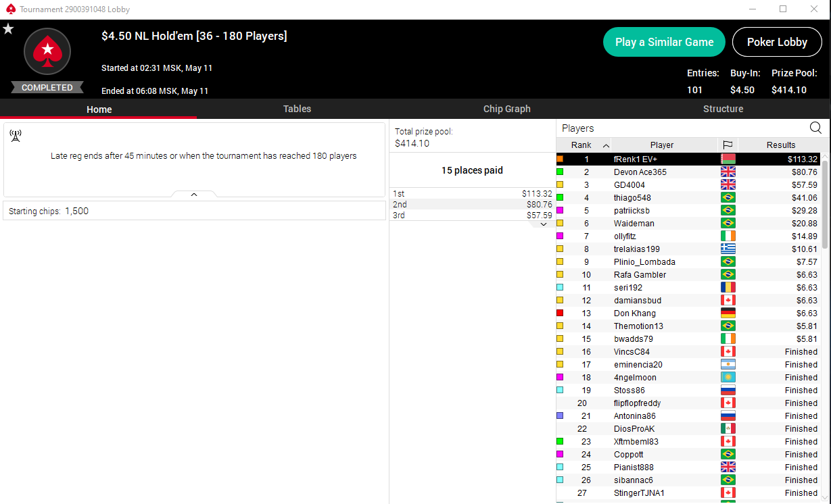Click the Russia flag for Antonina86
This screenshot has height=504, width=831.
point(728,415)
